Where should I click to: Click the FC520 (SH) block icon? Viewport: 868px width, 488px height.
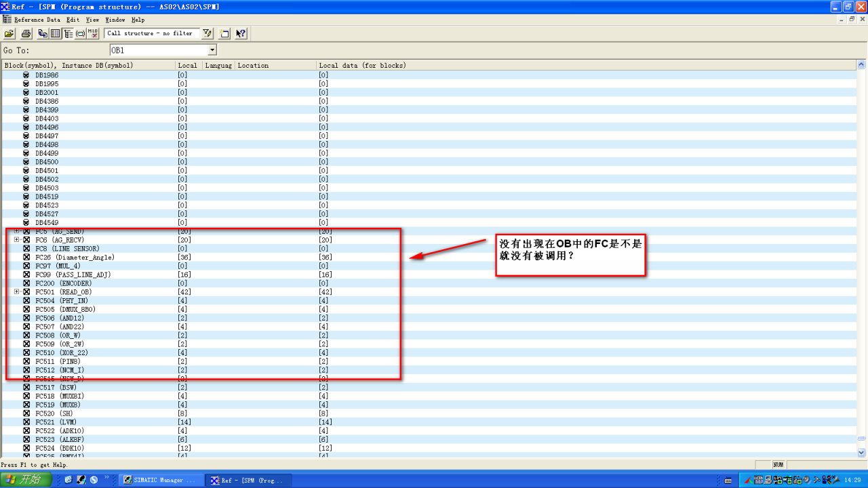(x=26, y=413)
